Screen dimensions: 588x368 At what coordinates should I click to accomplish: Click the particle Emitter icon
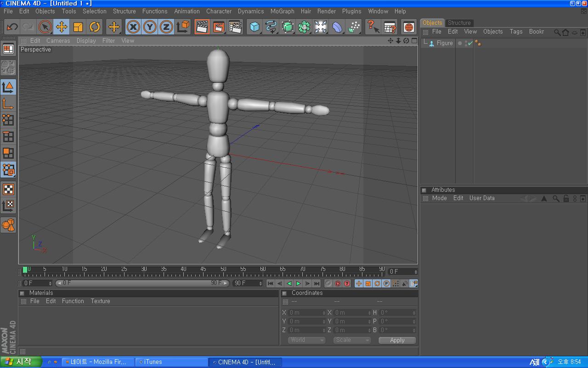tap(354, 27)
